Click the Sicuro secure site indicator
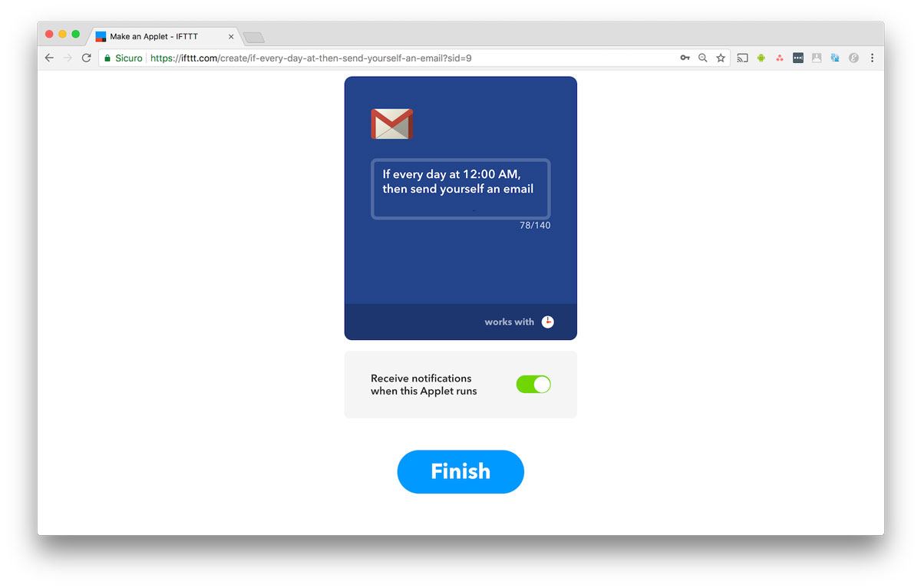This screenshot has height=588, width=921. (124, 58)
